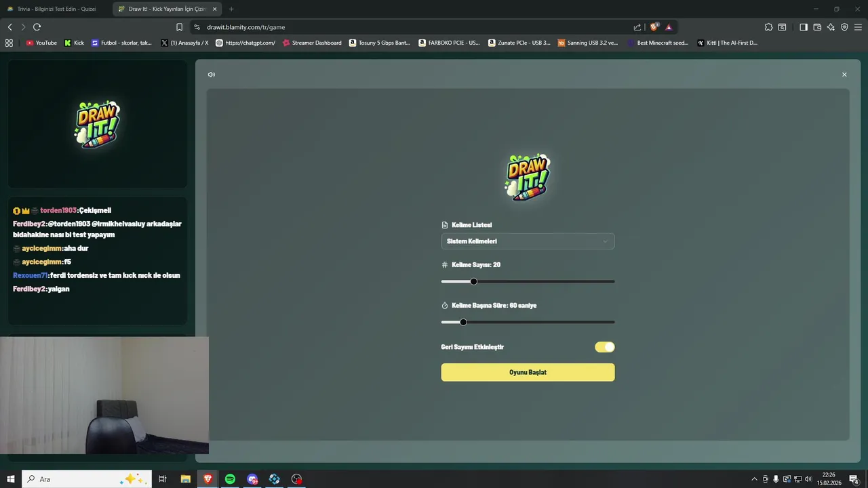Click the Kelime Sayısı slider handle
Viewport: 868px width, 488px height.
[473, 281]
